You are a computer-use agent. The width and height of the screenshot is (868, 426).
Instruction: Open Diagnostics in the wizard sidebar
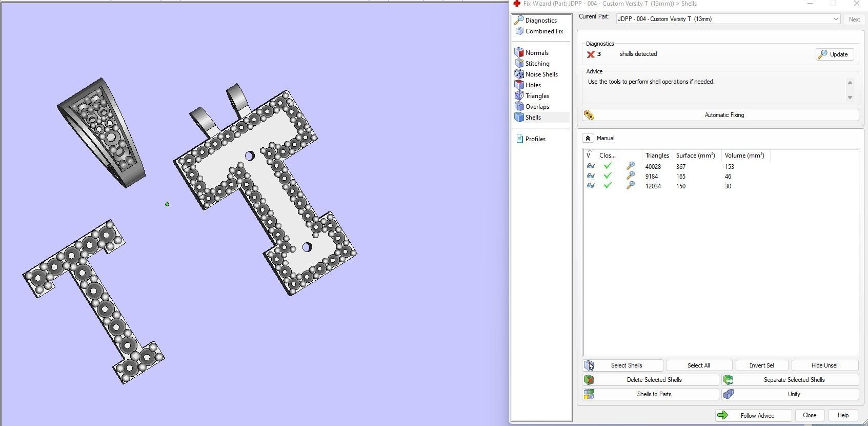click(x=541, y=21)
